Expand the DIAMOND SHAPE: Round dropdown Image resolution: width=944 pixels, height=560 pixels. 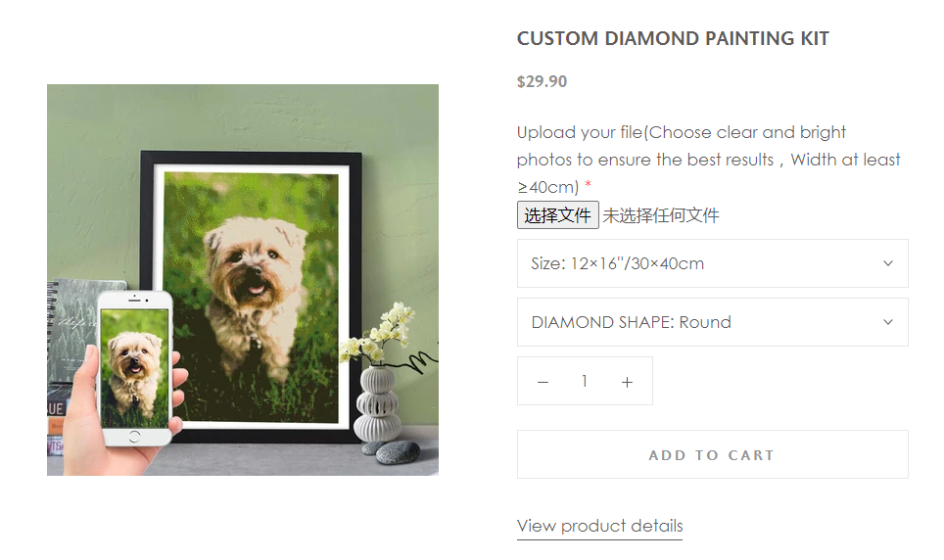click(712, 322)
